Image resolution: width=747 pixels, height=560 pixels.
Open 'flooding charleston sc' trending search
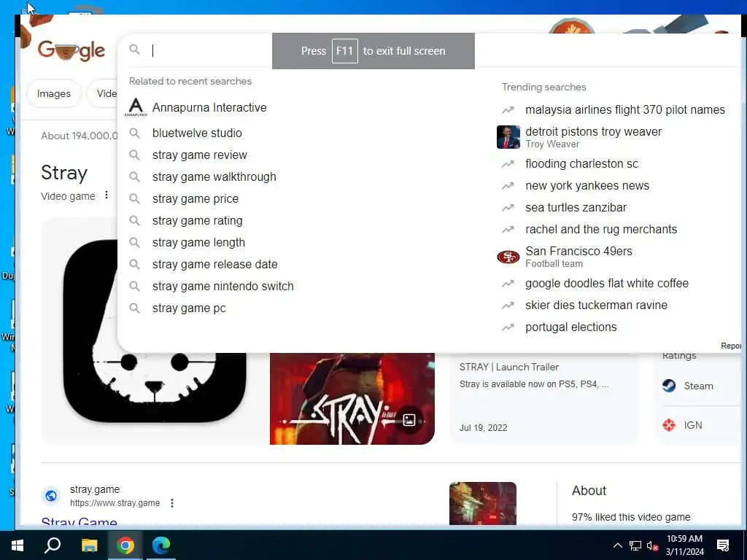[x=581, y=164]
